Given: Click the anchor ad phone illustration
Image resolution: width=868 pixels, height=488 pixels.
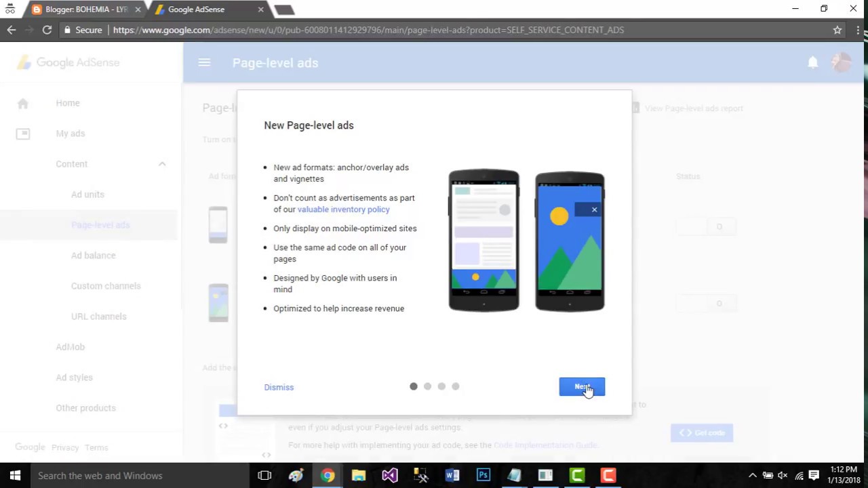Looking at the screenshot, I should point(484,240).
